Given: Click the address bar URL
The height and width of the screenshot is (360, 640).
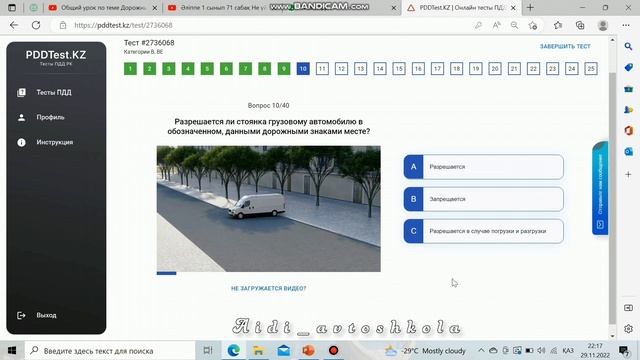Looking at the screenshot, I should [123, 25].
